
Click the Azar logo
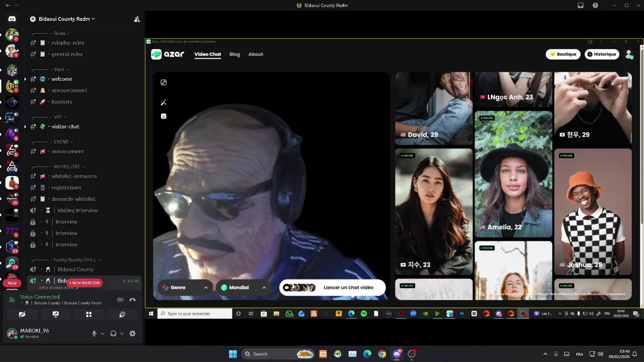(168, 54)
